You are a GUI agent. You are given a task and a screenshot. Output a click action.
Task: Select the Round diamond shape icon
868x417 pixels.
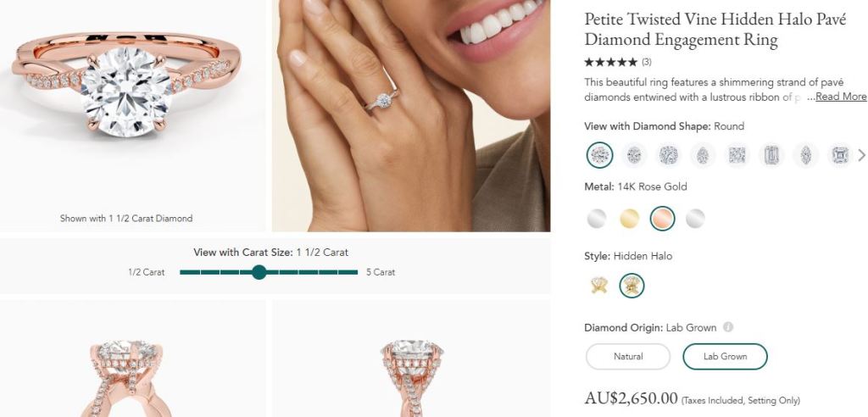[x=600, y=155]
